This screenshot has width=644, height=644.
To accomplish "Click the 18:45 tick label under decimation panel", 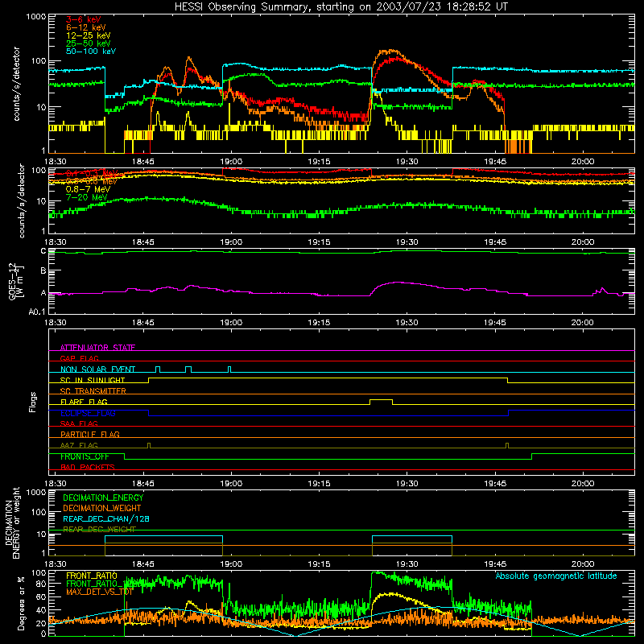I will point(143,564).
